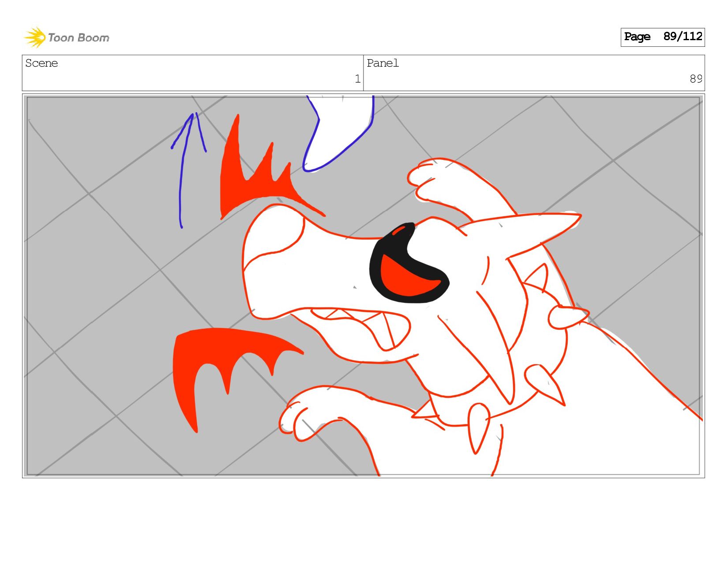This screenshot has height=563, width=728.
Task: Click the Scene label text
Action: 41,63
